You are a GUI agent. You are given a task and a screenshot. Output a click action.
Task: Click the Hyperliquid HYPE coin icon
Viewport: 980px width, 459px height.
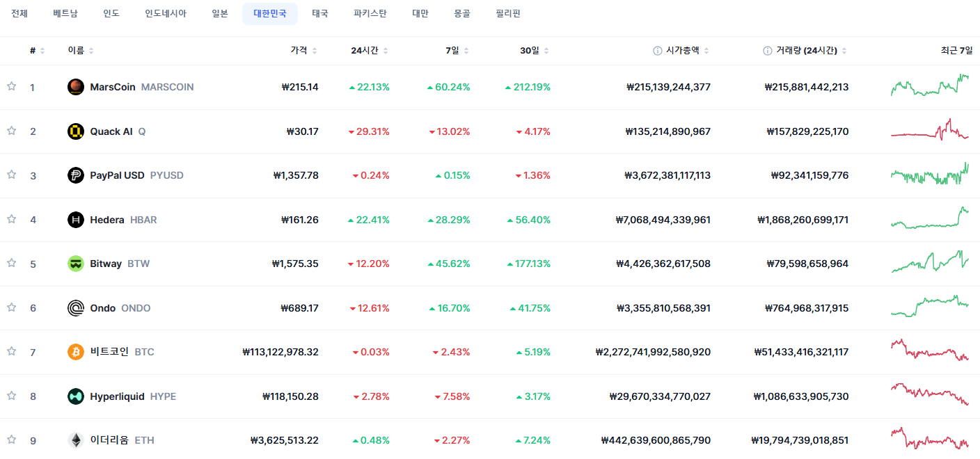tap(76, 396)
